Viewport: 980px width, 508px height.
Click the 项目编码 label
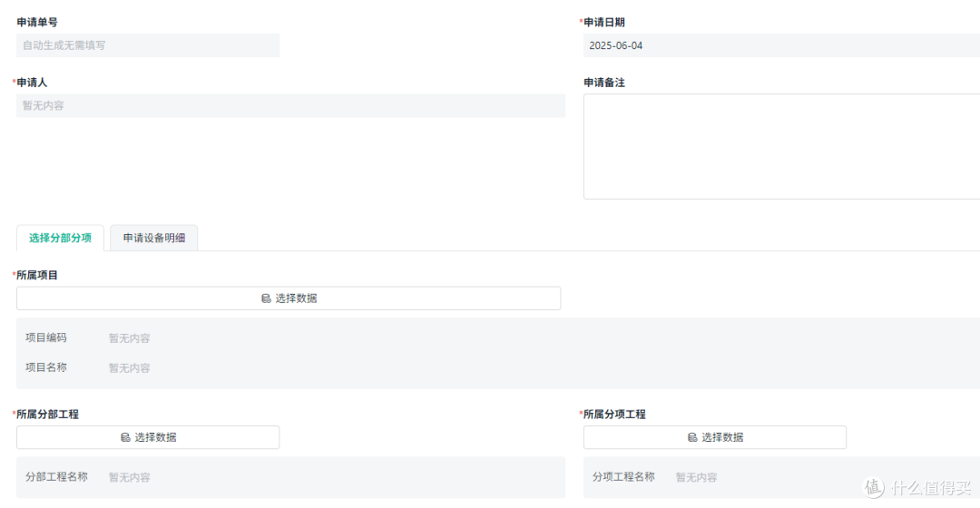coord(46,337)
